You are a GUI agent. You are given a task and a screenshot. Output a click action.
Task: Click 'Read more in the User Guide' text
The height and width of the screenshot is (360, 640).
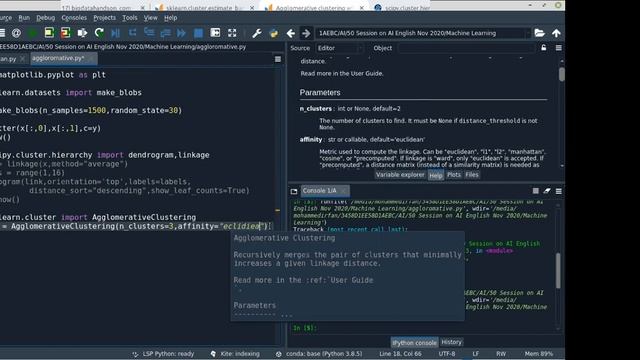[342, 74]
